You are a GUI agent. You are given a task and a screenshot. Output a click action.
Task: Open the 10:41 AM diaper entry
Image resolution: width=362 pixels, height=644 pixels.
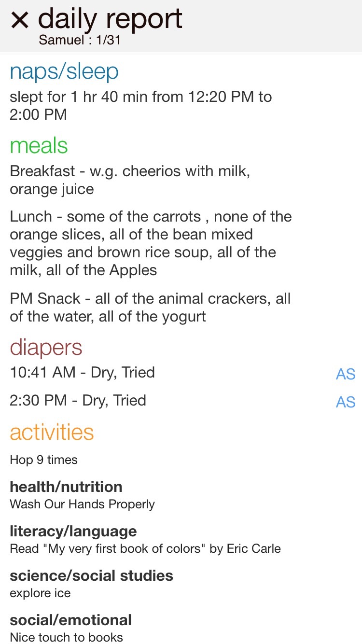coord(83,373)
